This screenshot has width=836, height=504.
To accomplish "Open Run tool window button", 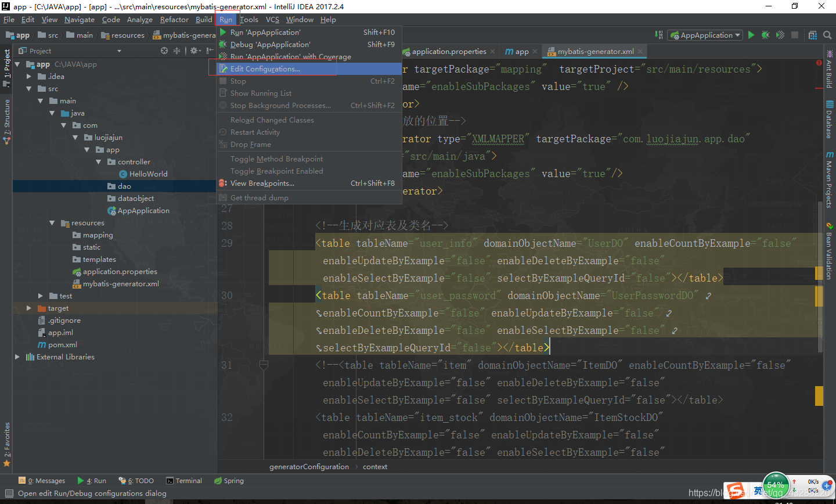I will point(92,481).
